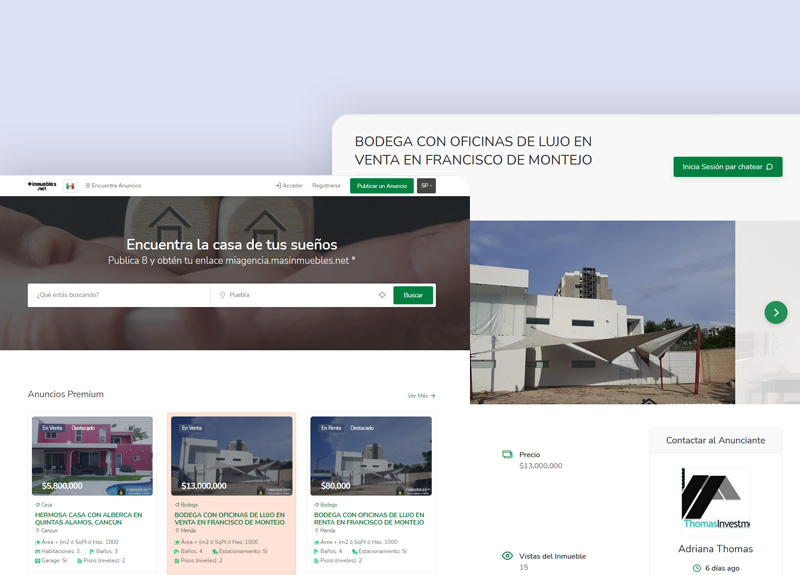Image resolution: width=800 pixels, height=575 pixels.
Task: Open the $80,000 En Renta bodega listing title
Action: 370,519
